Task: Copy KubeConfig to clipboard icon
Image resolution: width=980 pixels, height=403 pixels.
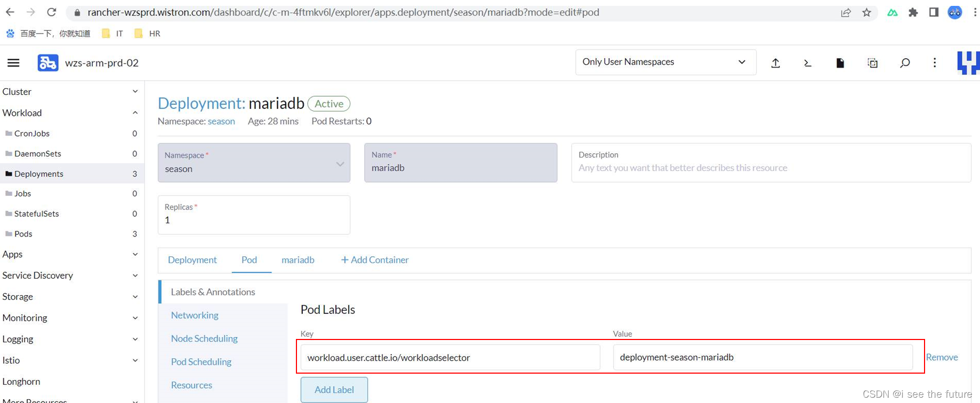Action: (873, 63)
